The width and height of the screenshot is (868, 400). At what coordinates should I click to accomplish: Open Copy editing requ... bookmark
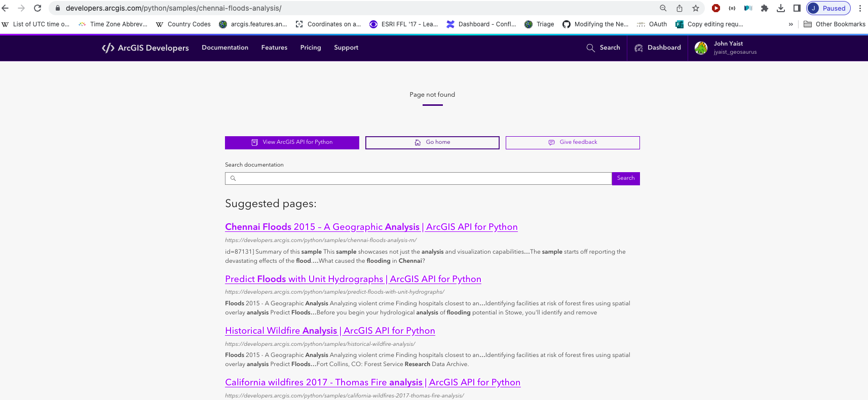point(709,24)
